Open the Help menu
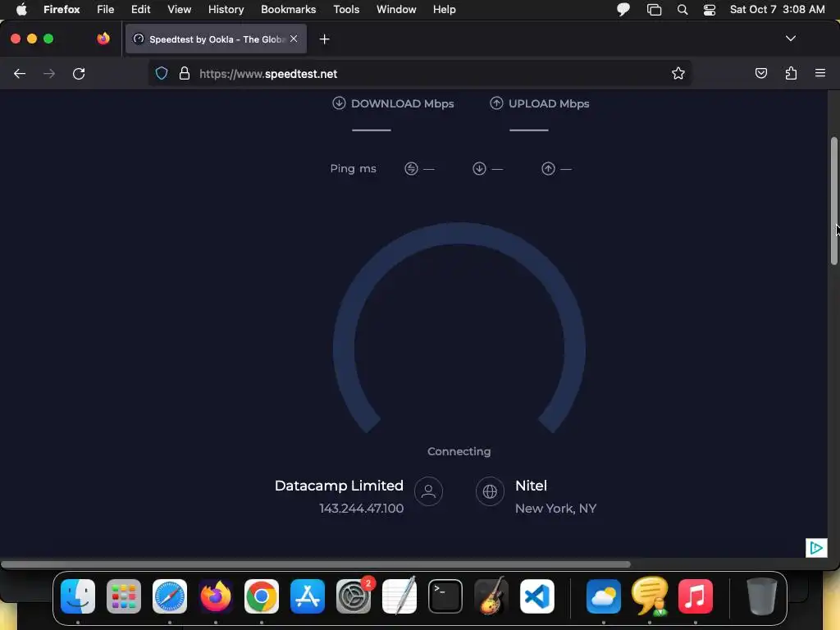The width and height of the screenshot is (840, 630). 444,9
